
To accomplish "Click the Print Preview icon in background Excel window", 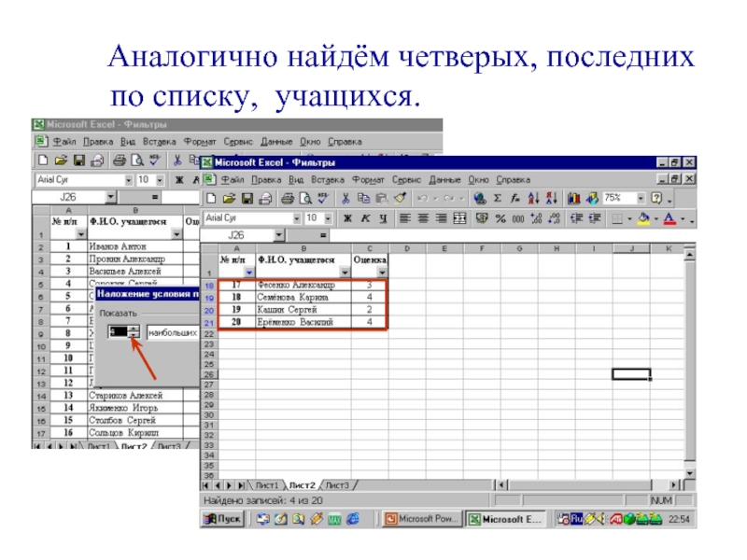I will pyautogui.click(x=137, y=161).
